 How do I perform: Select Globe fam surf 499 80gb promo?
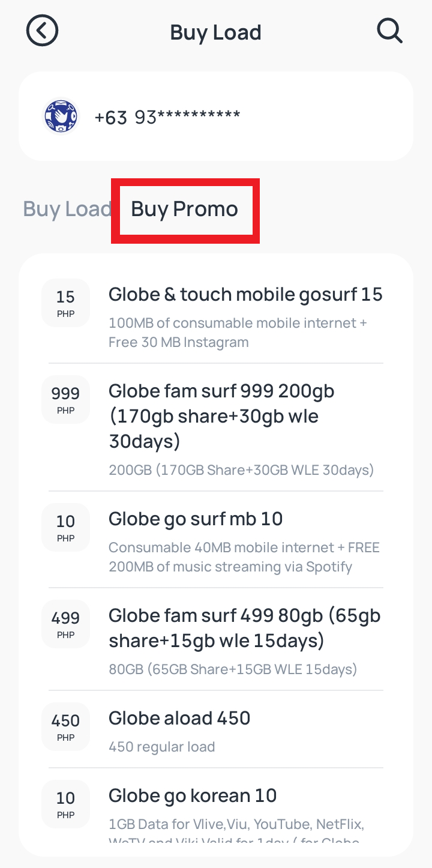pos(244,628)
